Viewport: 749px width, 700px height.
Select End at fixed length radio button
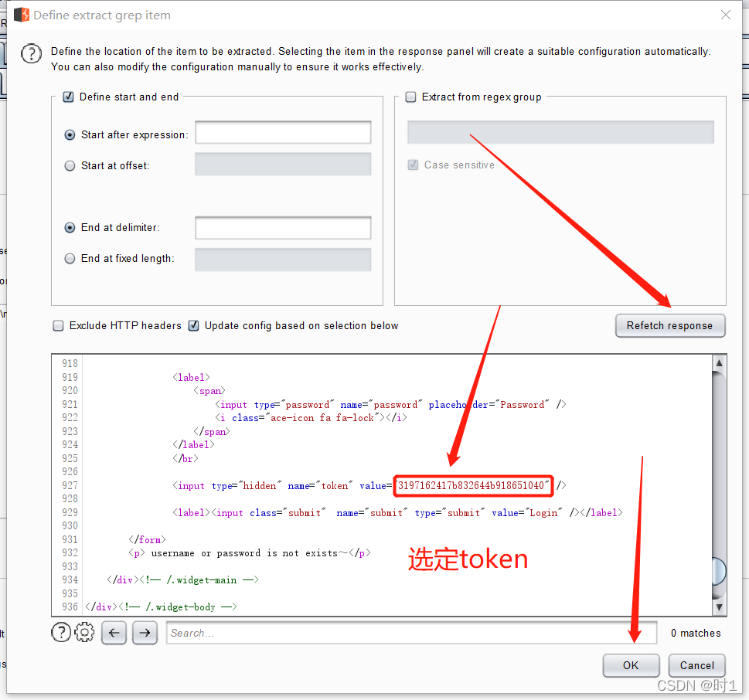(x=70, y=258)
